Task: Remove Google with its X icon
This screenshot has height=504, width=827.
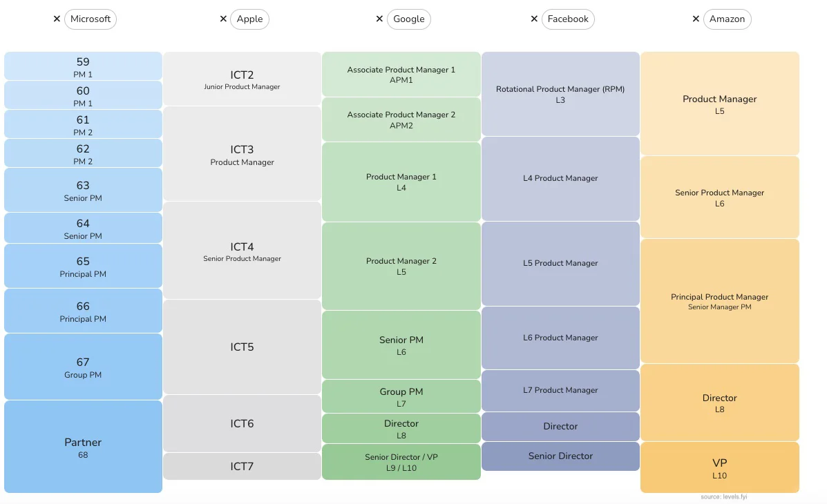Action: click(x=379, y=19)
